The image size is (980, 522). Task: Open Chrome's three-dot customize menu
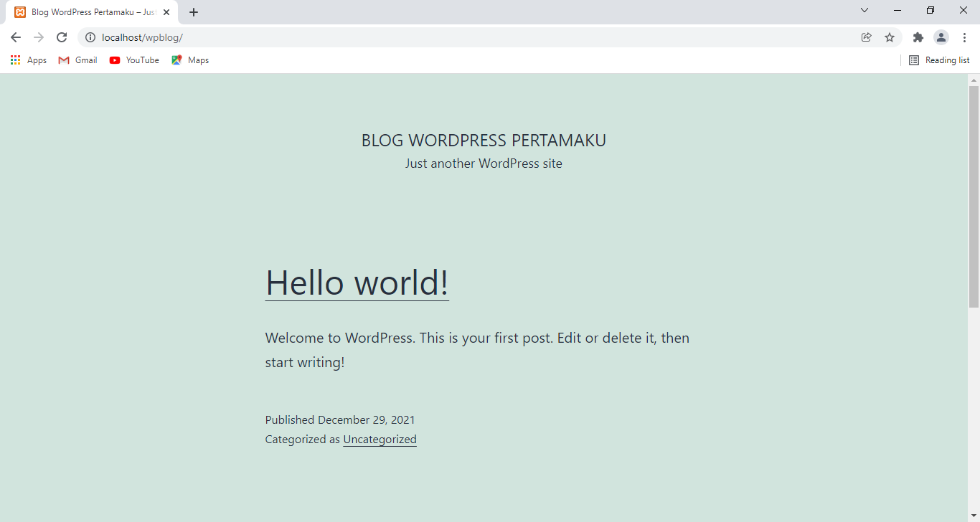click(x=965, y=37)
